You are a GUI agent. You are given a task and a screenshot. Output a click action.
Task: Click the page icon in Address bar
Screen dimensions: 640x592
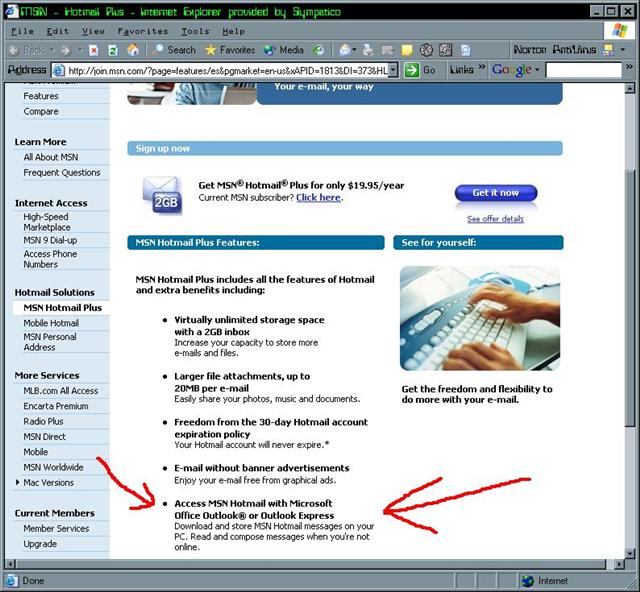(59, 70)
